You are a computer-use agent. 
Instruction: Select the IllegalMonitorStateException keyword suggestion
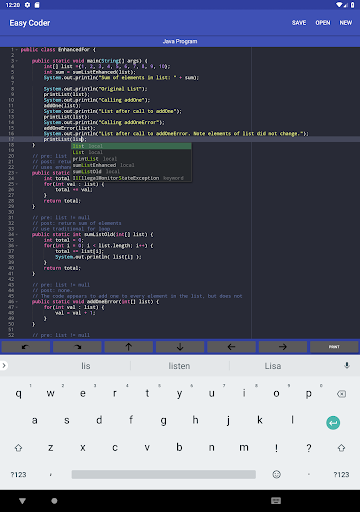click(x=132, y=178)
